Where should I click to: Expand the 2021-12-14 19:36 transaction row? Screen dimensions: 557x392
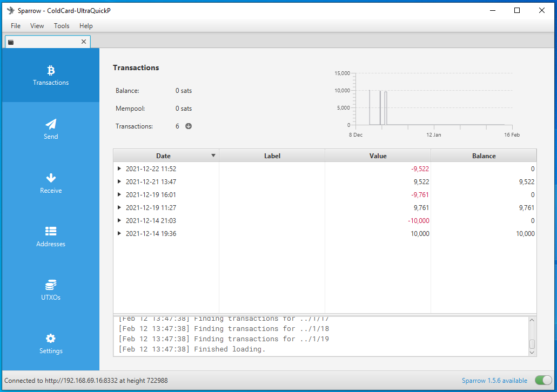pyautogui.click(x=119, y=233)
